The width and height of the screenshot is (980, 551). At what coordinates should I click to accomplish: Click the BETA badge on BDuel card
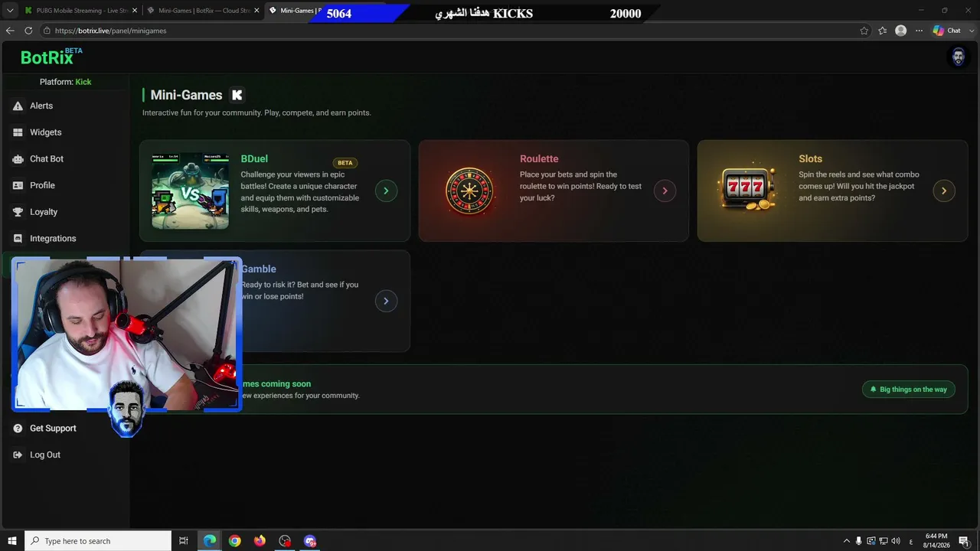click(345, 163)
